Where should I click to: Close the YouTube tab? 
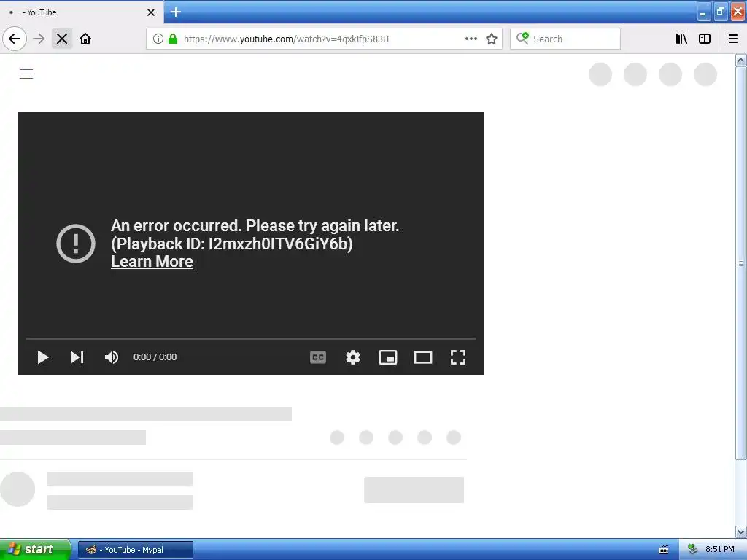coord(151,12)
